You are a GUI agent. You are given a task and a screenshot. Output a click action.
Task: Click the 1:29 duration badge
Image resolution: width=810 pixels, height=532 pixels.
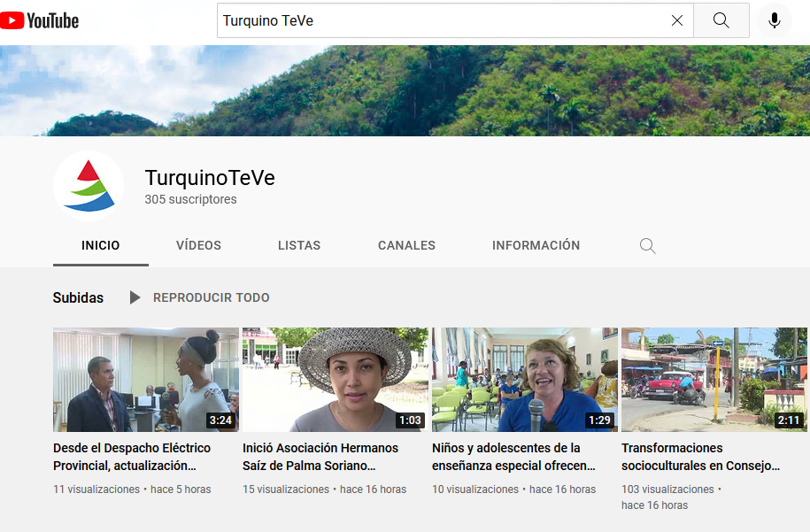click(599, 420)
